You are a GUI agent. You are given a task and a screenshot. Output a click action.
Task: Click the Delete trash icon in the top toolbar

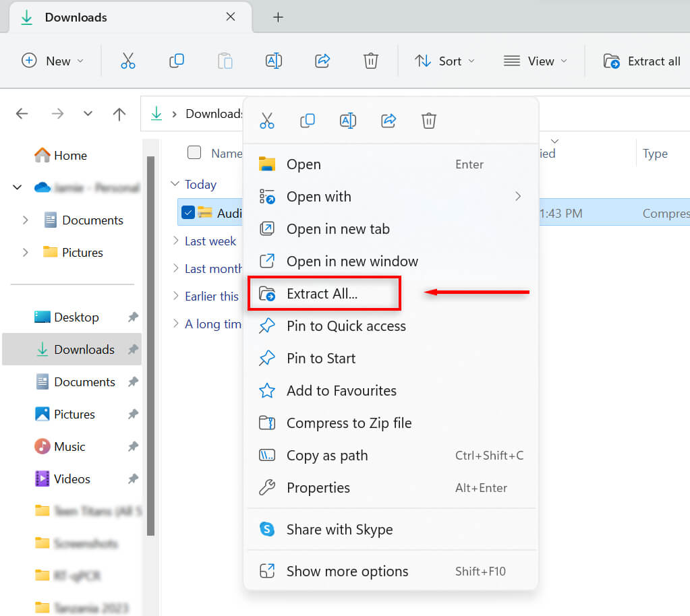click(370, 61)
